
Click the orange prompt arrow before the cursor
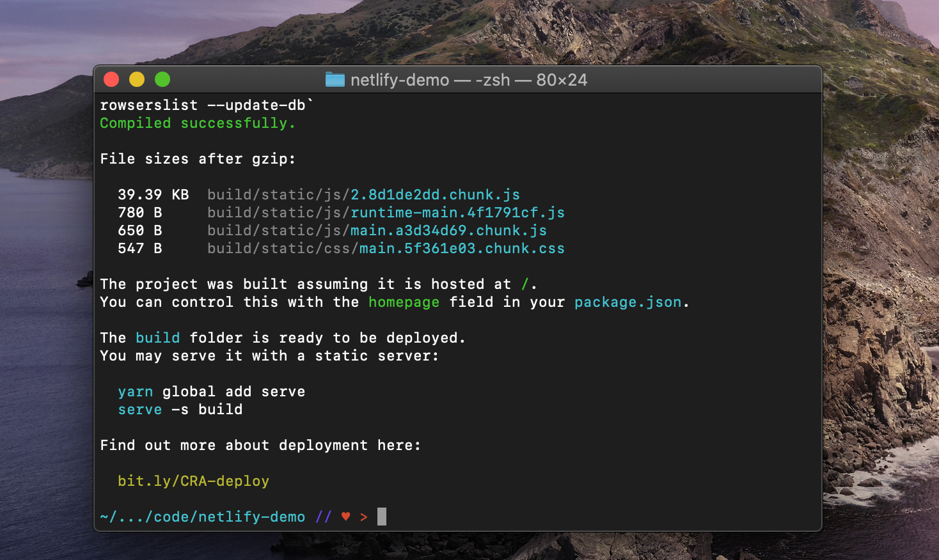click(x=363, y=517)
